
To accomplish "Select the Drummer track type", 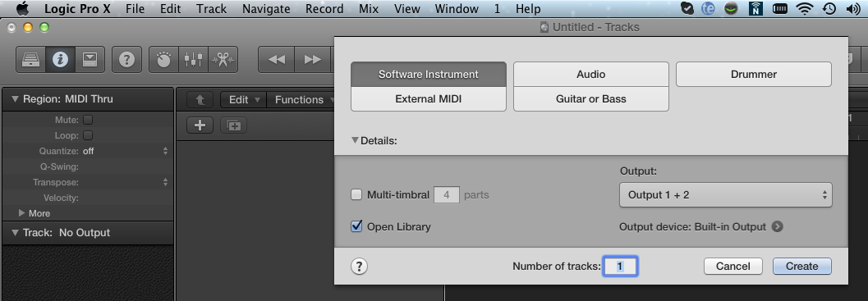I will (753, 74).
